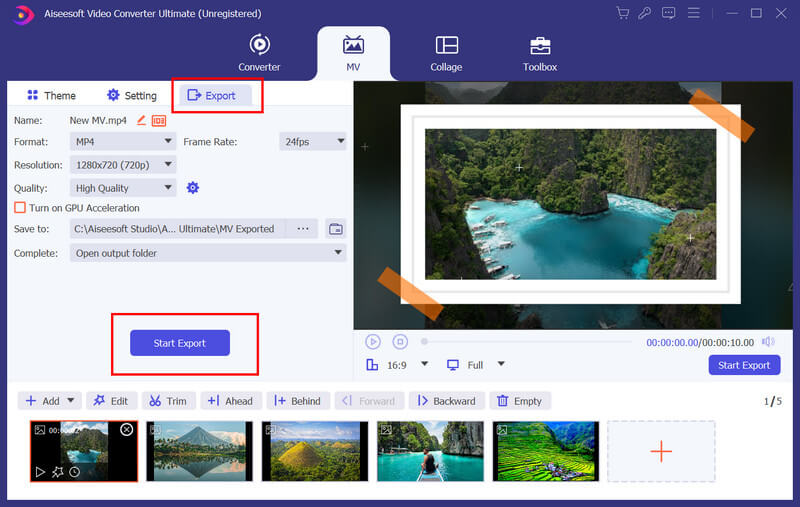Open the Complete action dropdown
This screenshot has width=800, height=507.
208,253
